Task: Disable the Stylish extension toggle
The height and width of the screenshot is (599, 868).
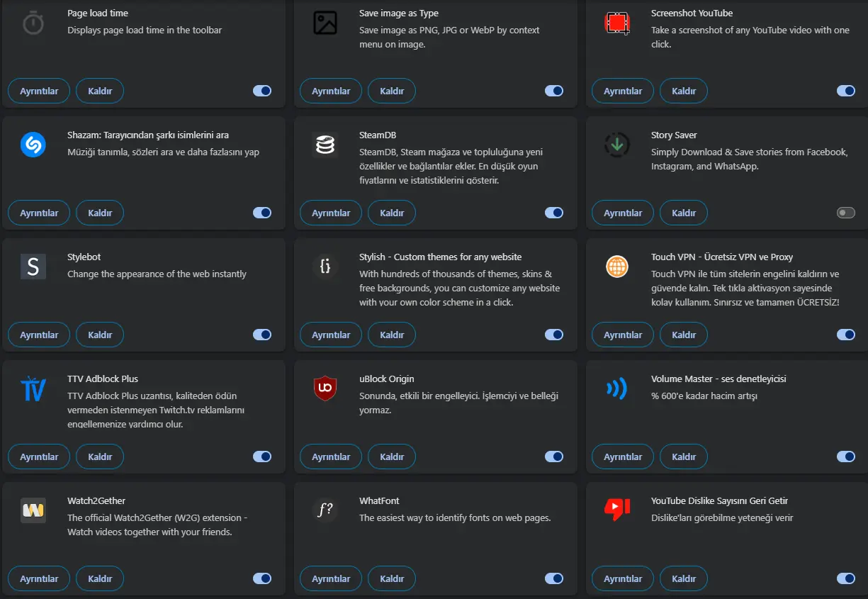Action: pos(554,335)
